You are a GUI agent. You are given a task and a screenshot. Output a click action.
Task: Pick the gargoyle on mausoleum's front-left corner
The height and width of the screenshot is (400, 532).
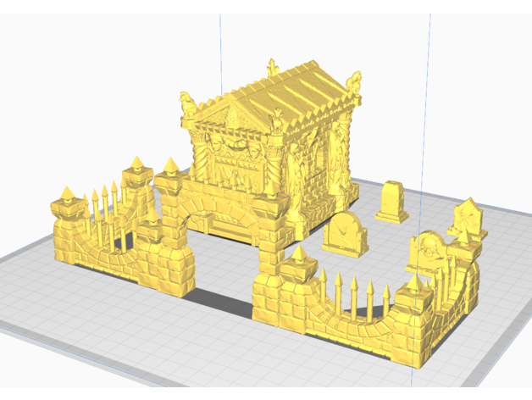coord(187,105)
